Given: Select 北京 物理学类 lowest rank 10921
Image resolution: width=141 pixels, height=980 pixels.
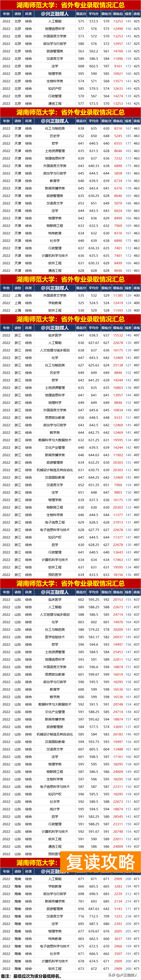Looking at the screenshot, I should pyautogui.click(x=118, y=74).
